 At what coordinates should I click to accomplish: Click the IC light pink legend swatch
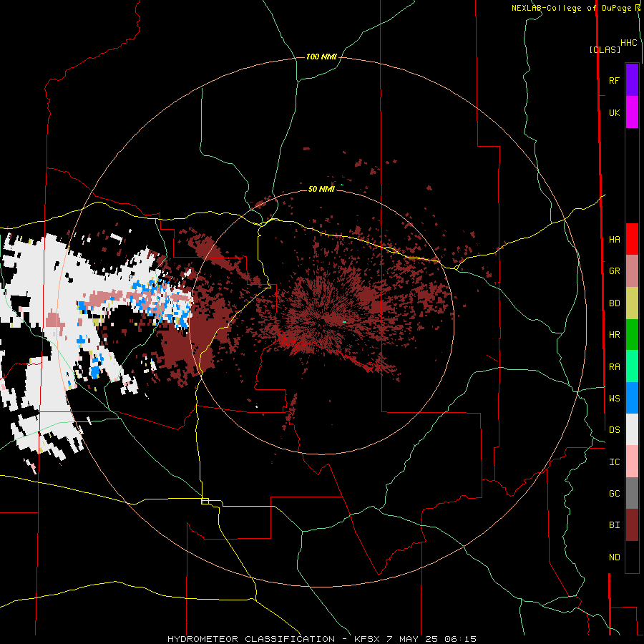(632, 462)
